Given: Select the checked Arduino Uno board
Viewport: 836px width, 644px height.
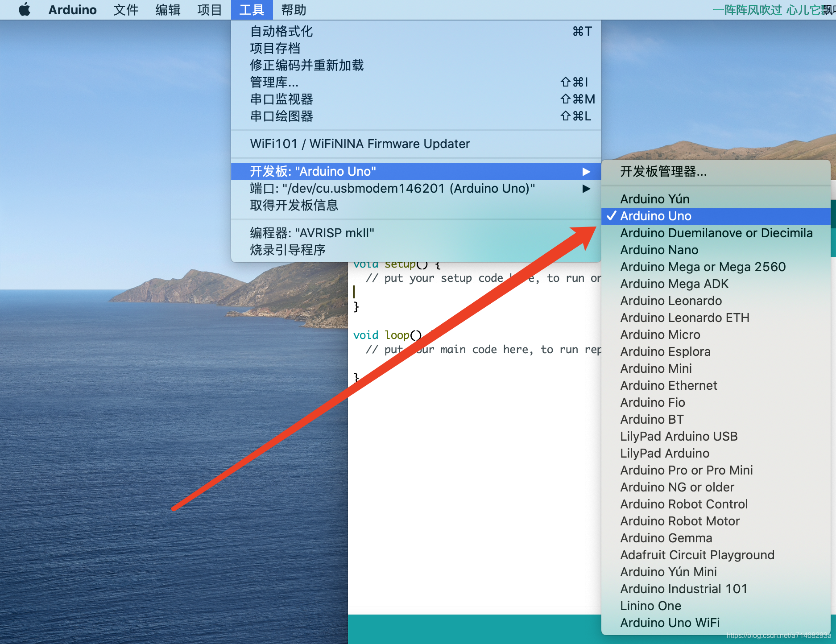Looking at the screenshot, I should [x=716, y=216].
